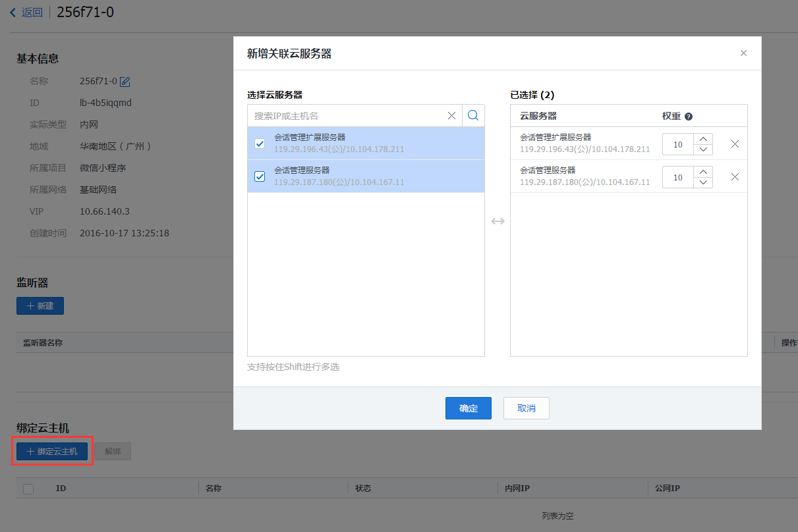
Task: Decrease weight for 会话管理扩展服务器
Action: click(x=704, y=149)
